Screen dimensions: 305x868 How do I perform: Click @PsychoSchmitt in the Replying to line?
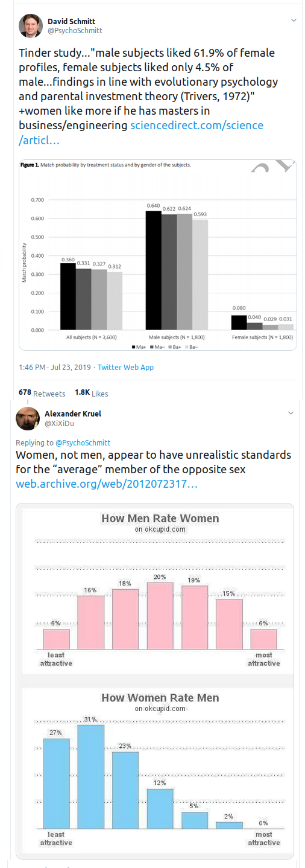pos(83,442)
